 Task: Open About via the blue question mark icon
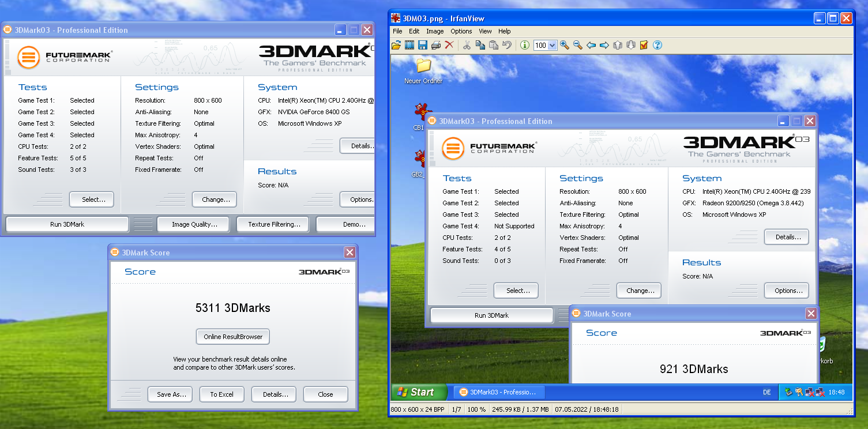click(x=657, y=45)
